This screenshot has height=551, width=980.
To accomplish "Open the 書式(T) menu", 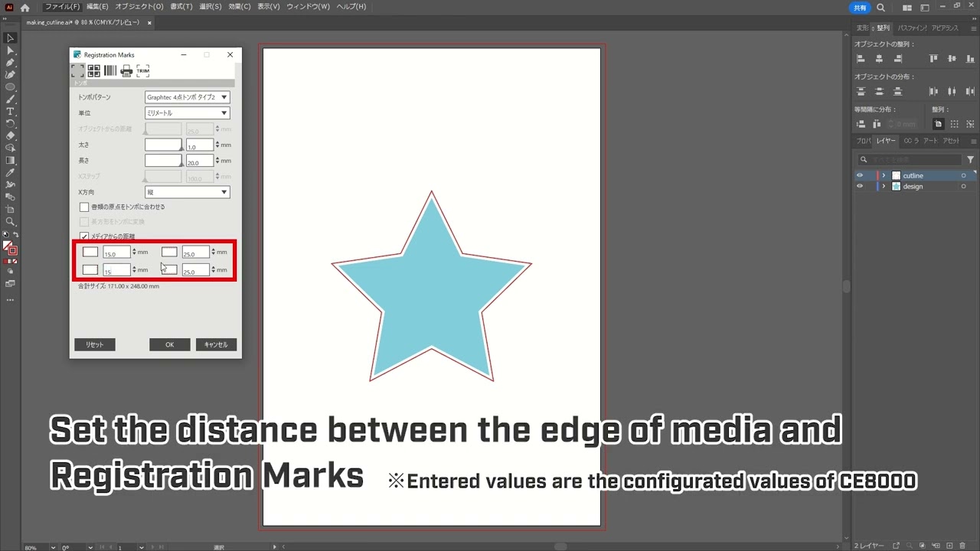I will pos(181,7).
